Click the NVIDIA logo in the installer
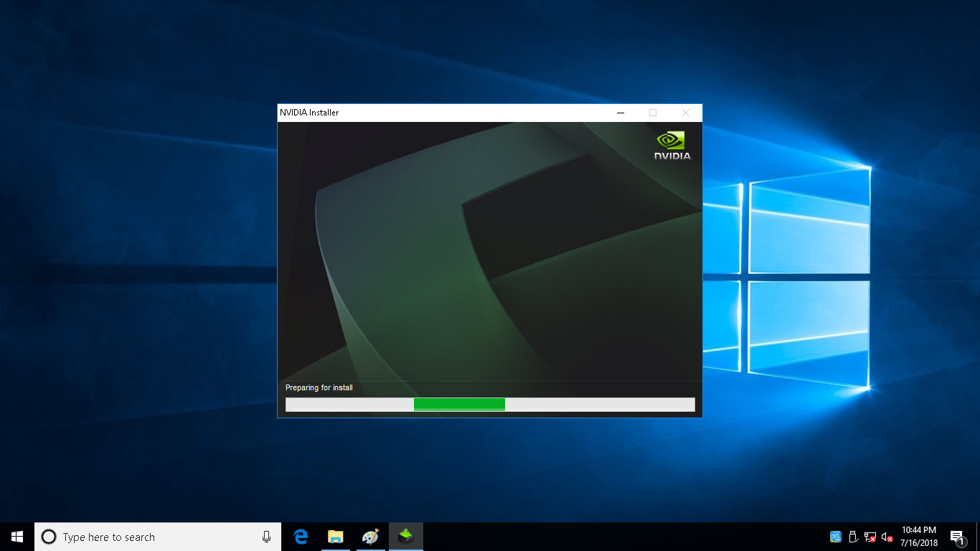The height and width of the screenshot is (551, 980). [672, 146]
